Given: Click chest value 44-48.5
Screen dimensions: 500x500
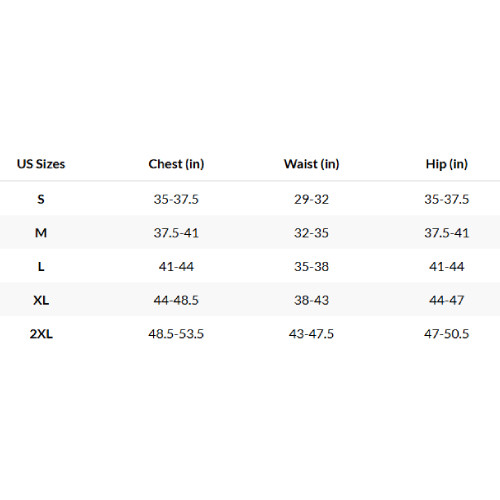Looking at the screenshot, I should pyautogui.click(x=176, y=300).
